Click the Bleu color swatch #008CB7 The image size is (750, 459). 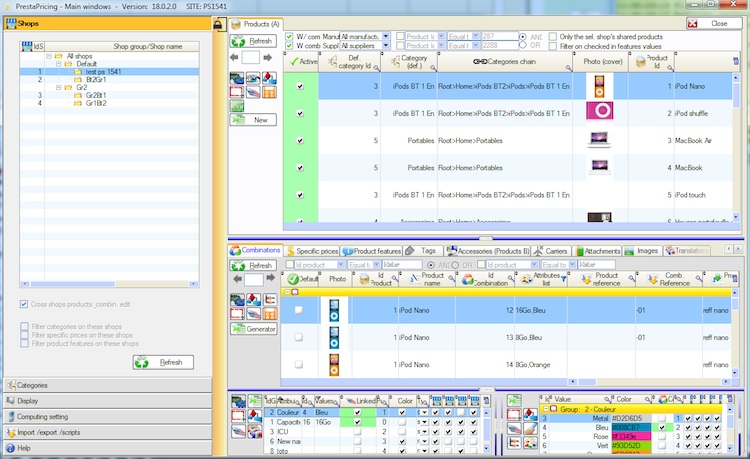coord(628,427)
